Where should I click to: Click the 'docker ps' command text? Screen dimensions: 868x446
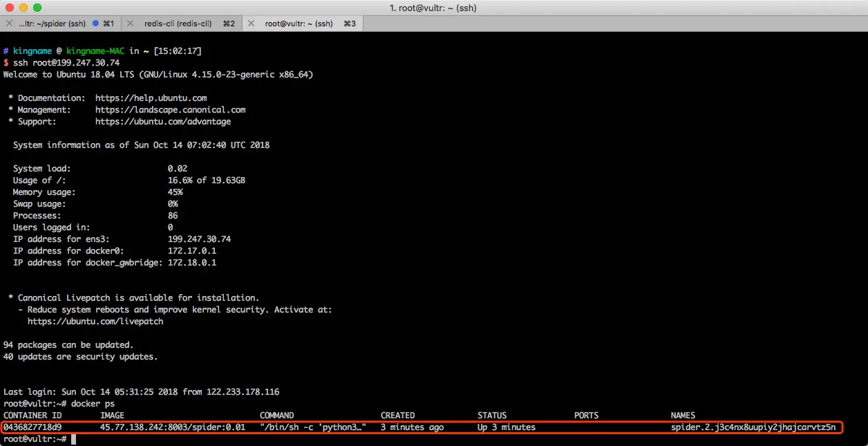pyautogui.click(x=93, y=404)
